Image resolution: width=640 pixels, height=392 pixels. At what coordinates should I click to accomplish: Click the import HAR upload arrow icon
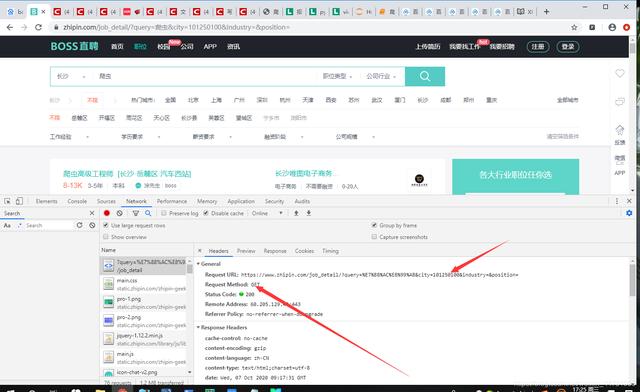296,213
